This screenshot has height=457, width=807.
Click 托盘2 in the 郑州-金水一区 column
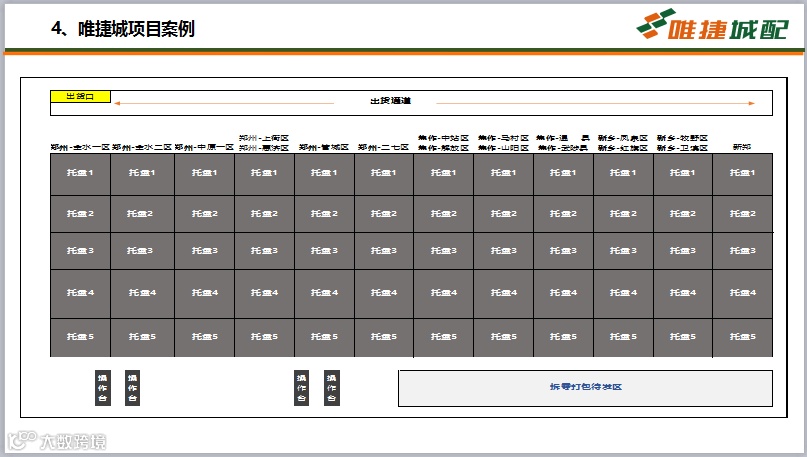pyautogui.click(x=80, y=214)
